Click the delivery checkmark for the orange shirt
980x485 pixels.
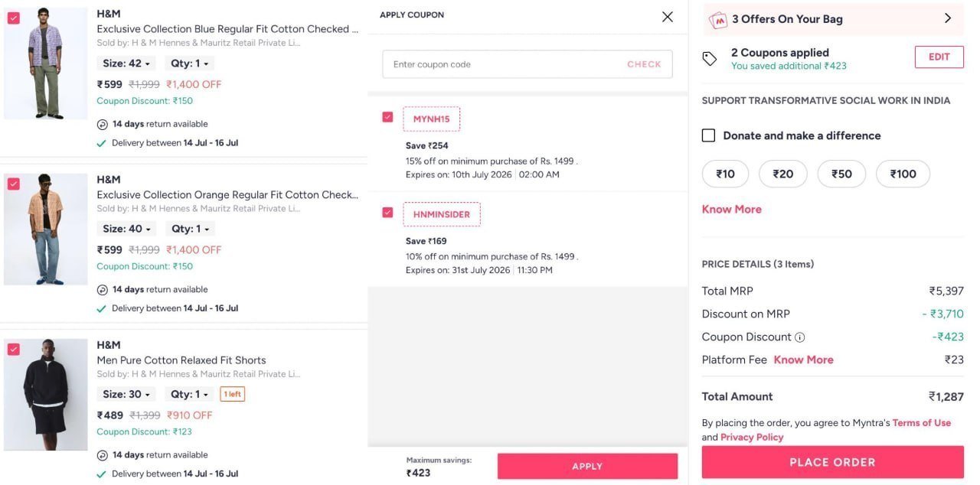(x=101, y=308)
